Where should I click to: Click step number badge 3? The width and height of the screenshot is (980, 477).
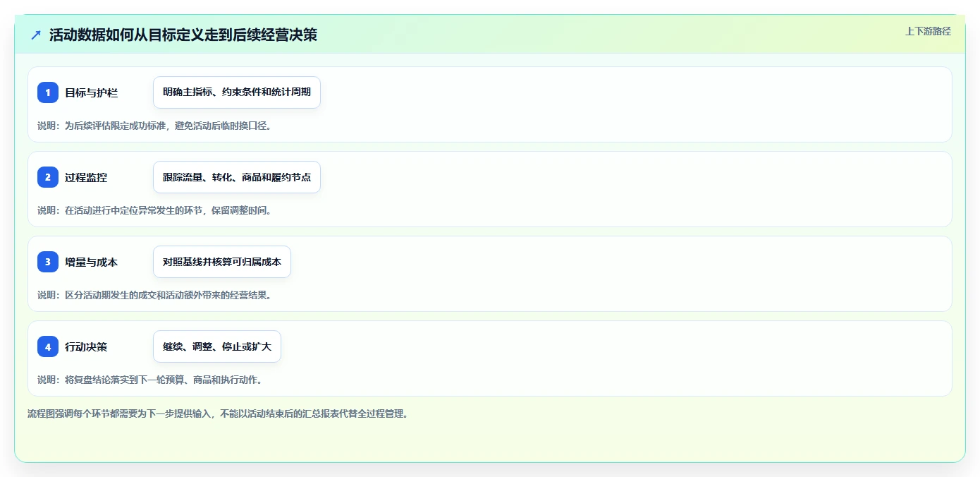tap(48, 262)
